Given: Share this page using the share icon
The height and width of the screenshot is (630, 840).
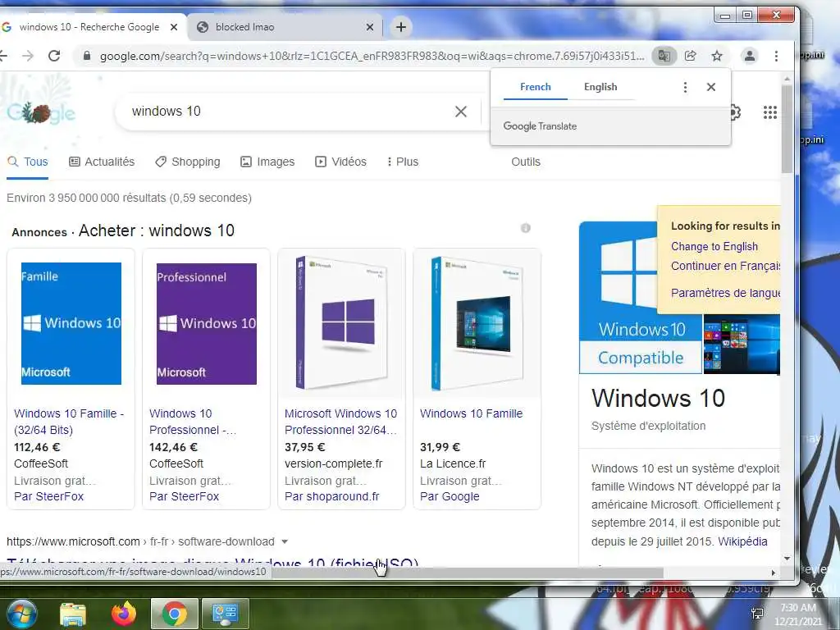Looking at the screenshot, I should coord(691,56).
